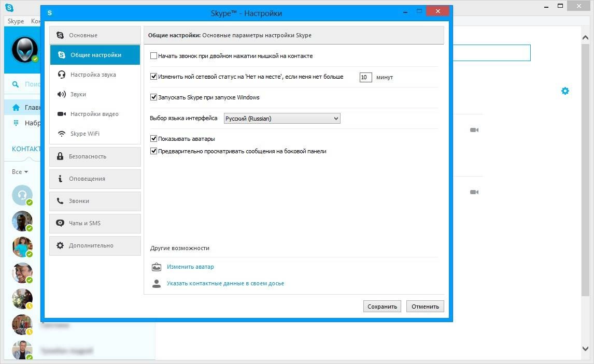Click the WiFi icon next to Skype WiFi
Image resolution: width=594 pixels, height=364 pixels.
[61, 134]
